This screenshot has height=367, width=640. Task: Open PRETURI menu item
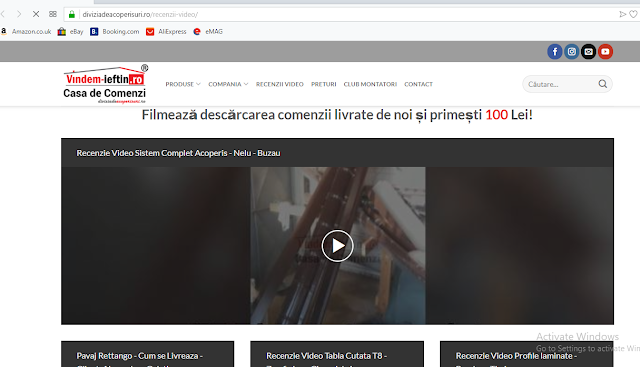pyautogui.click(x=324, y=84)
